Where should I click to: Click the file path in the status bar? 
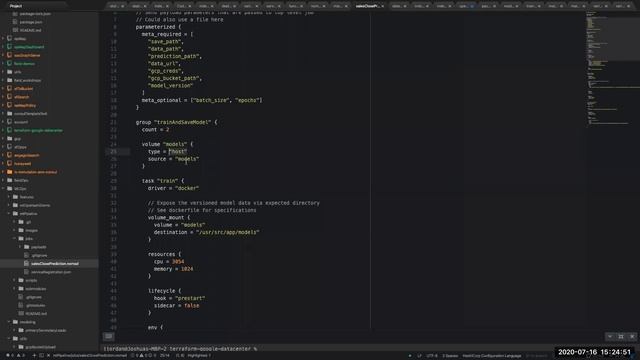90,356
